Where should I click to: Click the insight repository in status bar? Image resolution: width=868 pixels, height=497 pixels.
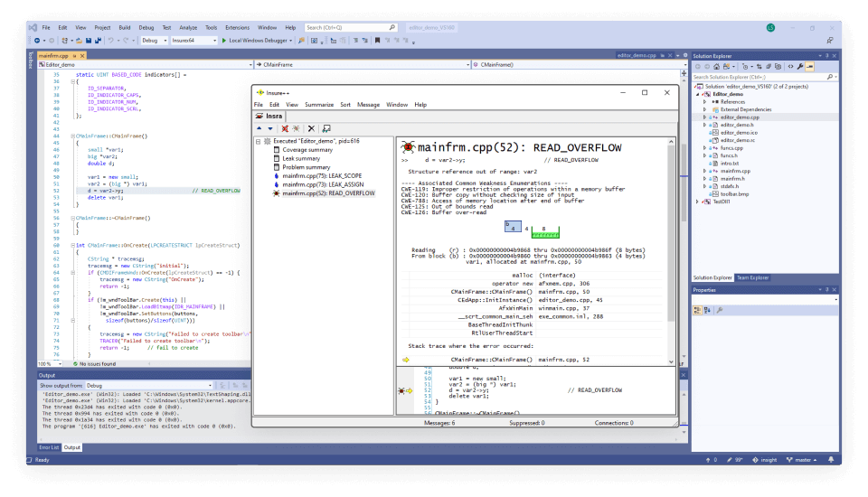(x=765, y=459)
